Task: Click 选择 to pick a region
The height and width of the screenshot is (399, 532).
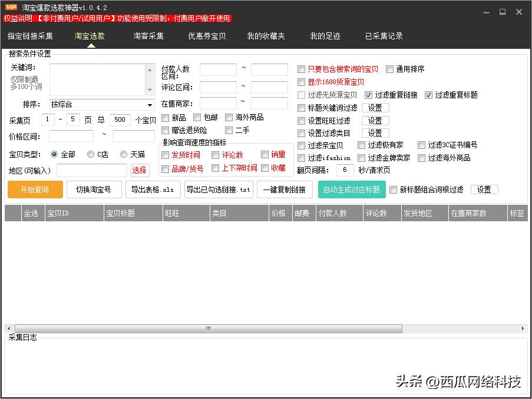Action: [139, 170]
